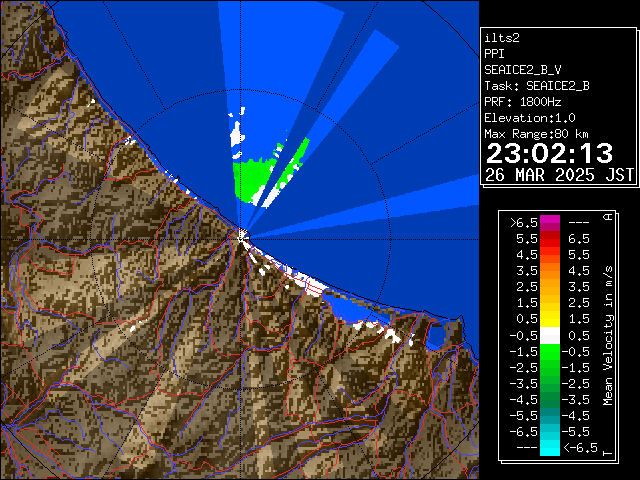The width and height of the screenshot is (640, 480).
Task: Click the "PRF: 1800Hz" value
Action: [x=522, y=102]
